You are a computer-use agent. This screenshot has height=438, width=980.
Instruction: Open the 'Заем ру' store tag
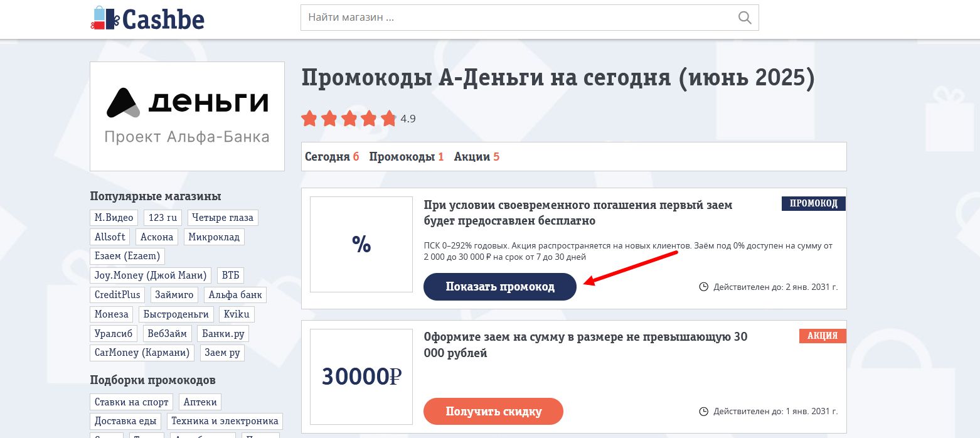click(x=223, y=353)
